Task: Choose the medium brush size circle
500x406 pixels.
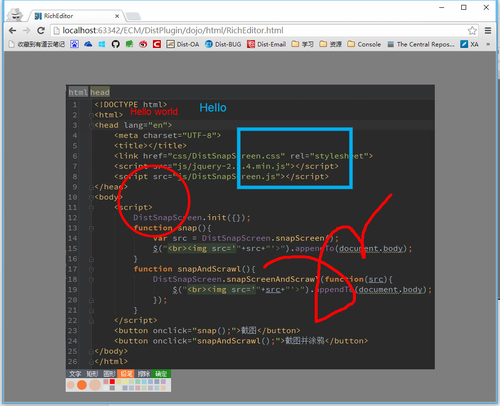Action: click(x=82, y=385)
